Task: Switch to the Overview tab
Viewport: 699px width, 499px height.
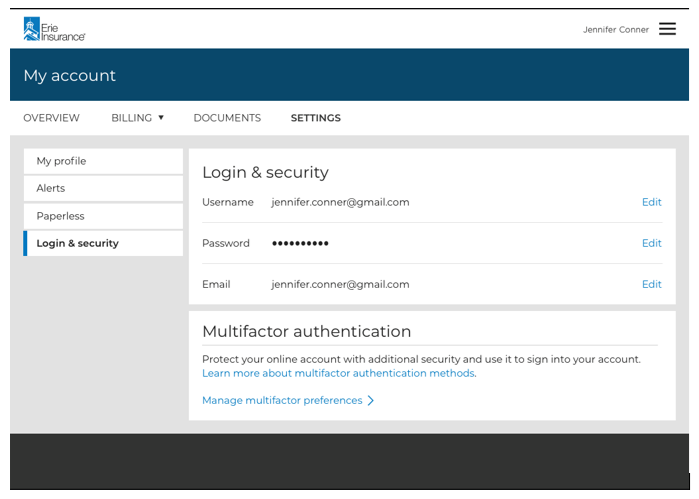Action: tap(51, 118)
